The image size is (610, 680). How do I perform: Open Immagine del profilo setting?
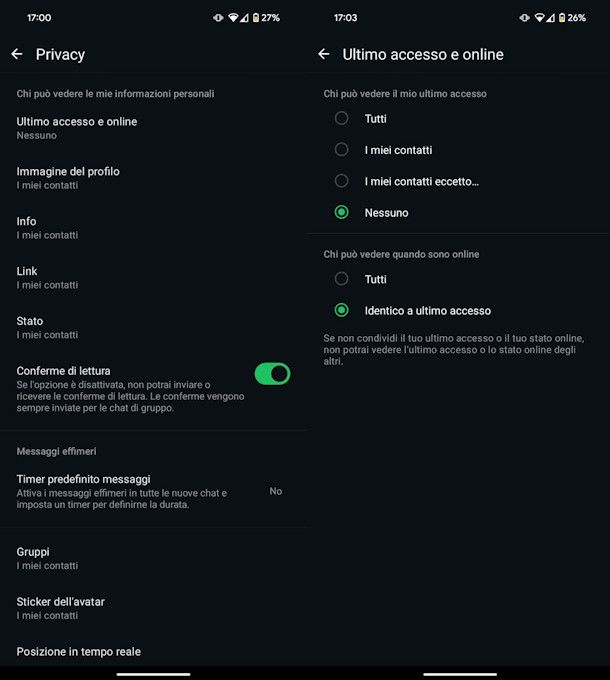point(68,177)
